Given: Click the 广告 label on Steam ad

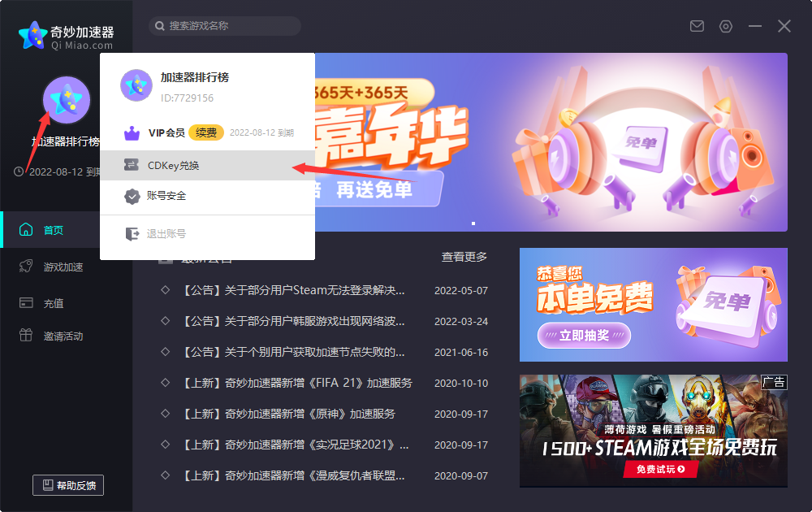Looking at the screenshot, I should (774, 382).
